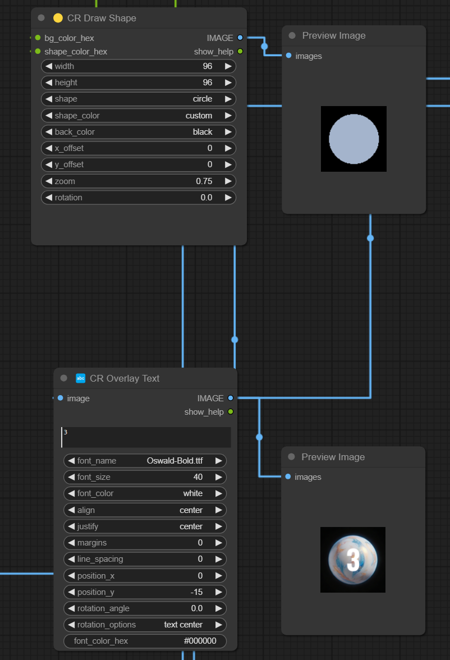The image size is (450, 660).
Task: Open the rotation_options dropdown showing text center
Action: [x=145, y=625]
